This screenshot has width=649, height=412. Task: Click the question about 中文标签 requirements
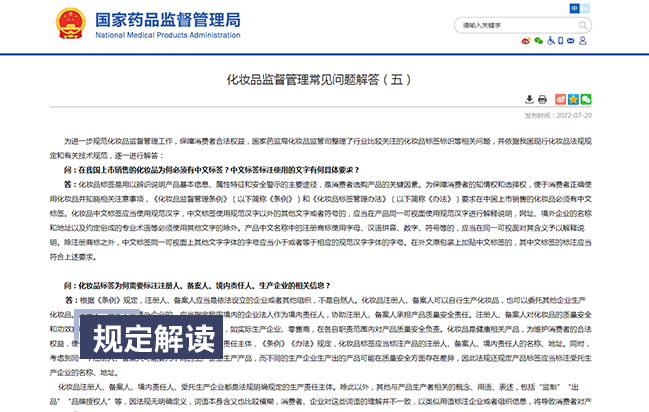pos(211,170)
